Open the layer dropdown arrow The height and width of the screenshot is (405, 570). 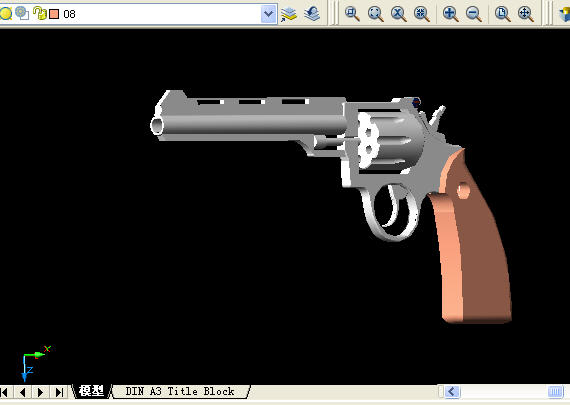[268, 14]
